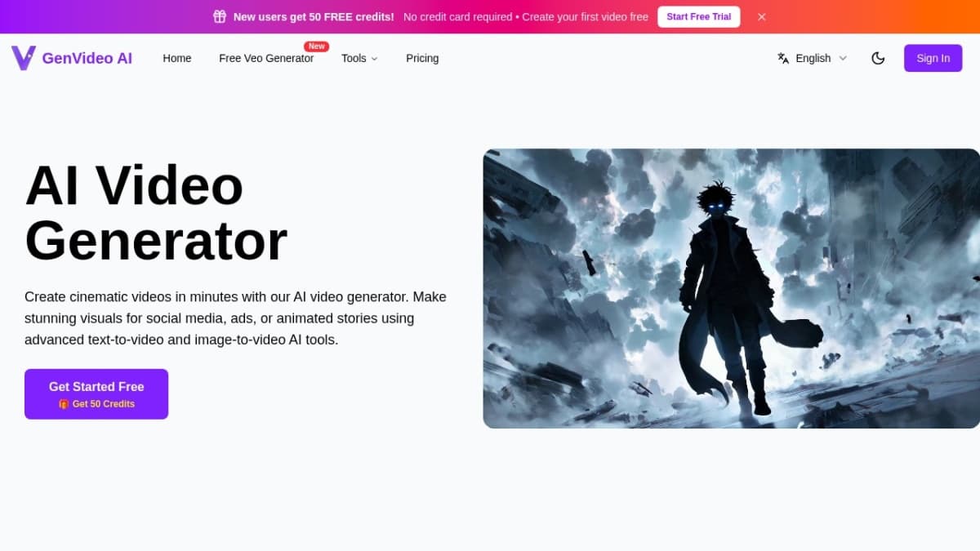Click the red New badge
980x551 pixels.
tap(316, 47)
